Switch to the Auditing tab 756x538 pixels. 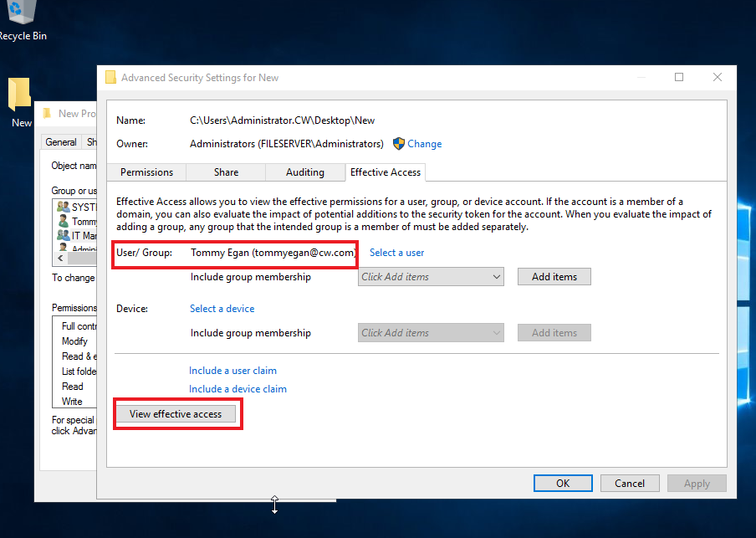pyautogui.click(x=305, y=172)
